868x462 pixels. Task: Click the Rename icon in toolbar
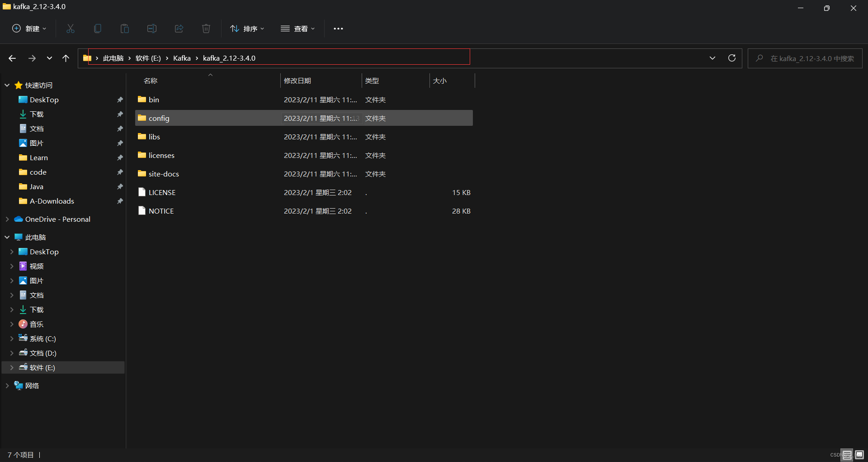pyautogui.click(x=152, y=29)
